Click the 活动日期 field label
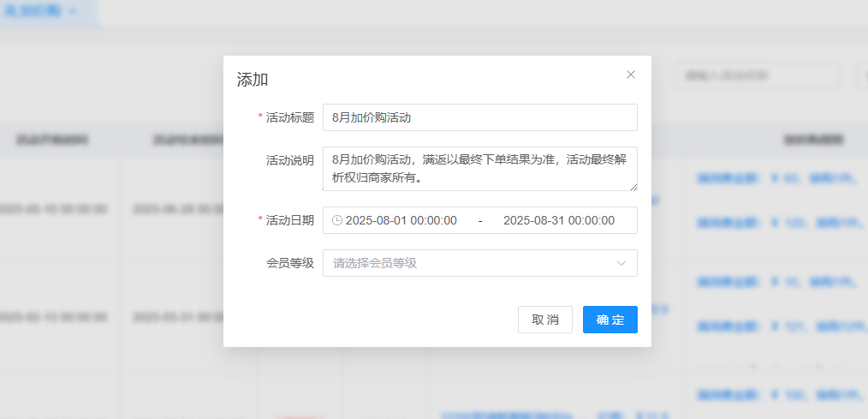 [289, 220]
